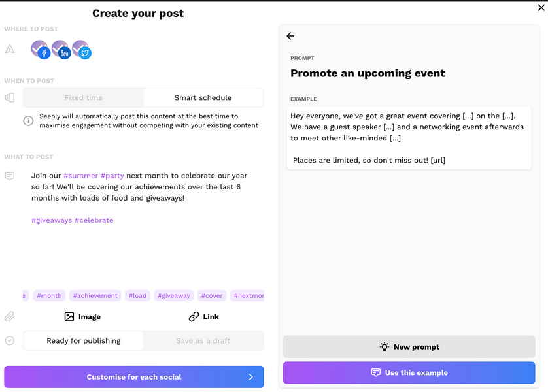The height and width of the screenshot is (392, 548).
Task: Toggle the LinkedIn account avatar
Action: coord(61,49)
